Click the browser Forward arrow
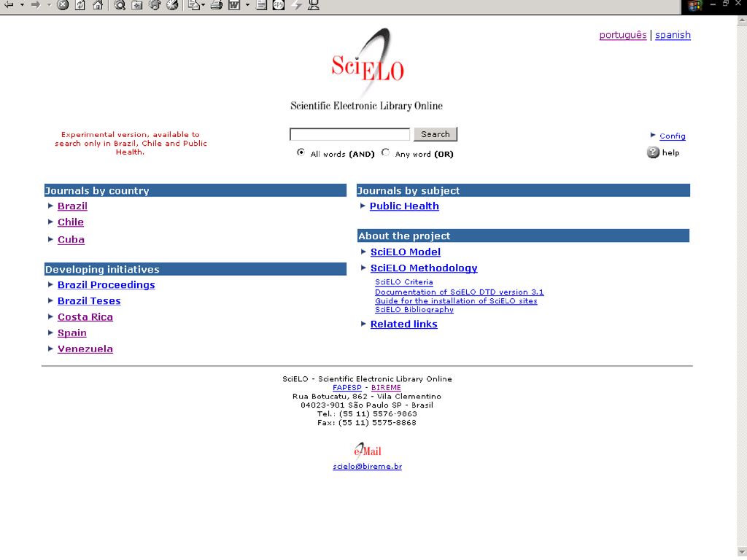Viewport: 747px width, 560px height. (x=35, y=5)
